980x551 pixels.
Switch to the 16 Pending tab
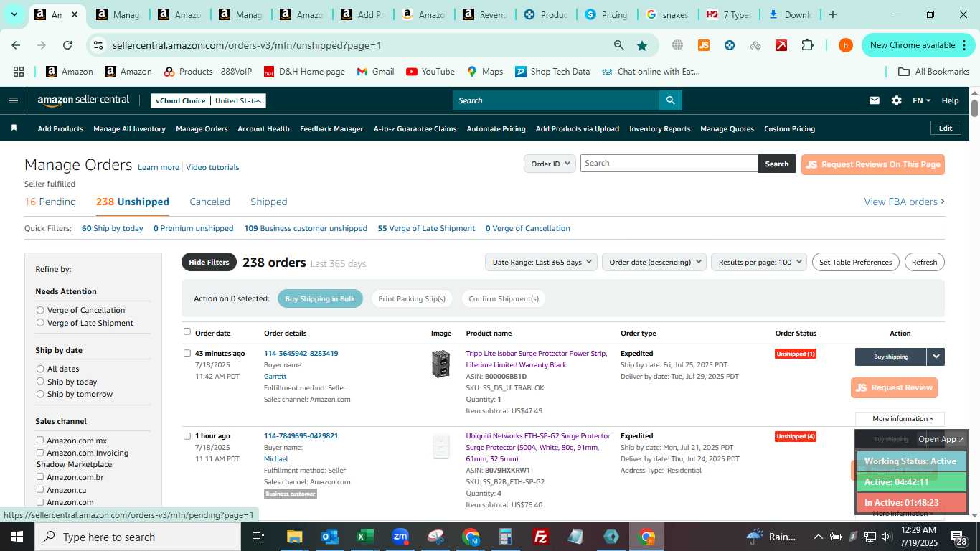point(50,202)
